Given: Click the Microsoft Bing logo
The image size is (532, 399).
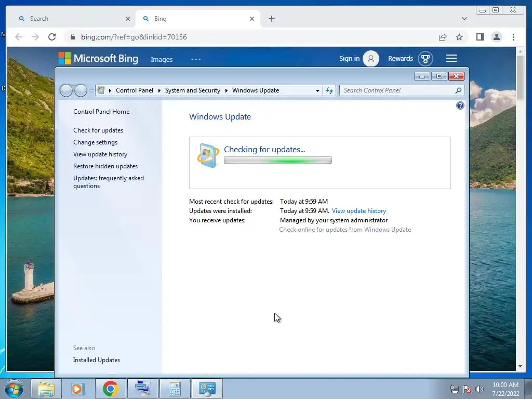Looking at the screenshot, I should 98,58.
